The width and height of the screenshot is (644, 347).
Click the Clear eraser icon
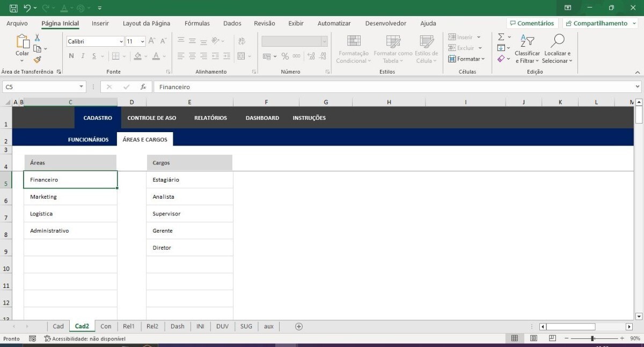(x=501, y=59)
